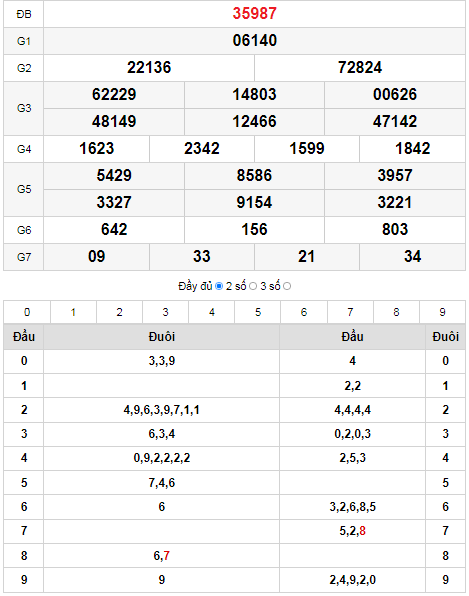Click G3 number 47142
This screenshot has width=469, height=596.
(x=395, y=122)
